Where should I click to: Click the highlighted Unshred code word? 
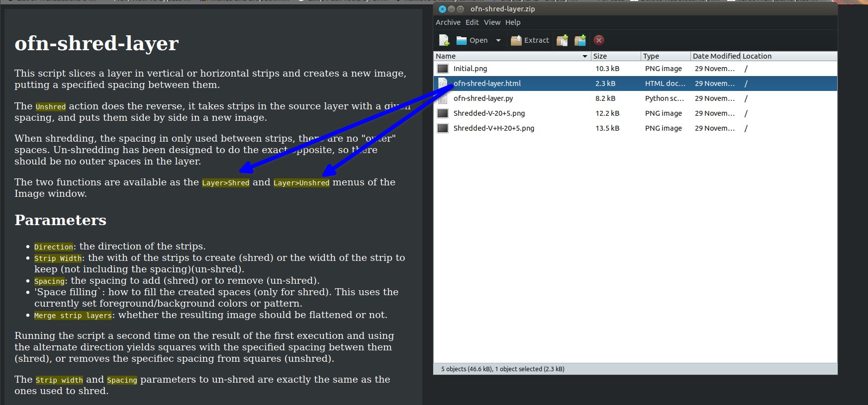coord(51,106)
